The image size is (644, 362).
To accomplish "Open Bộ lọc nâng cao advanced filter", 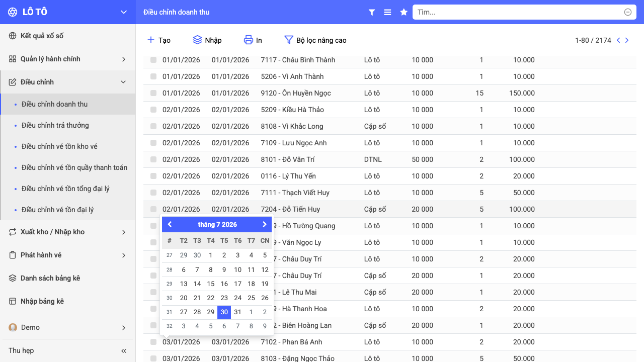I will coord(315,40).
